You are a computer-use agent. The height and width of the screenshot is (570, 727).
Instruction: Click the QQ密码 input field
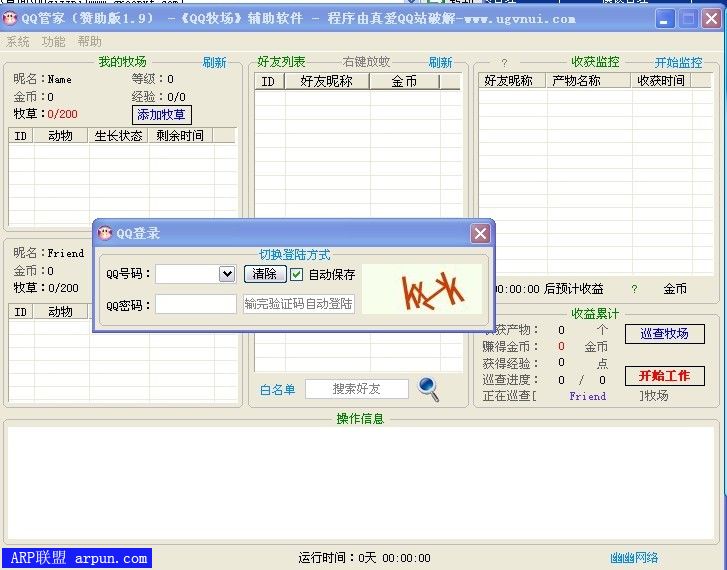click(196, 305)
